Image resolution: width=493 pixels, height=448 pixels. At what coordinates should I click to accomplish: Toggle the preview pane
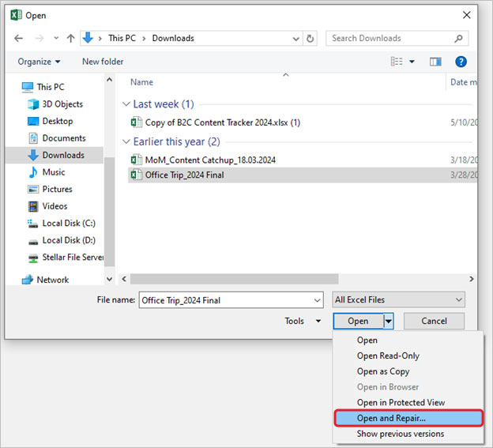coord(435,62)
